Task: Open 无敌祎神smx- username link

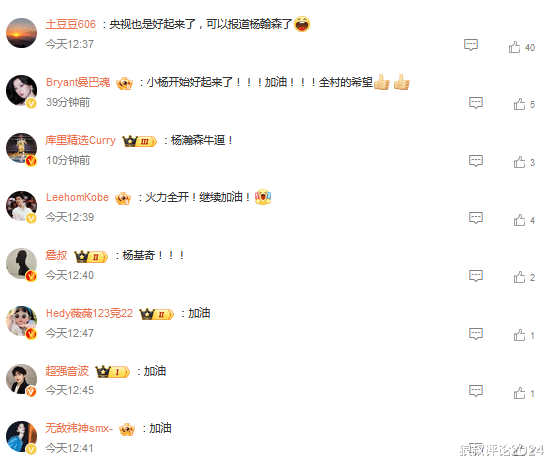Action: (x=79, y=428)
